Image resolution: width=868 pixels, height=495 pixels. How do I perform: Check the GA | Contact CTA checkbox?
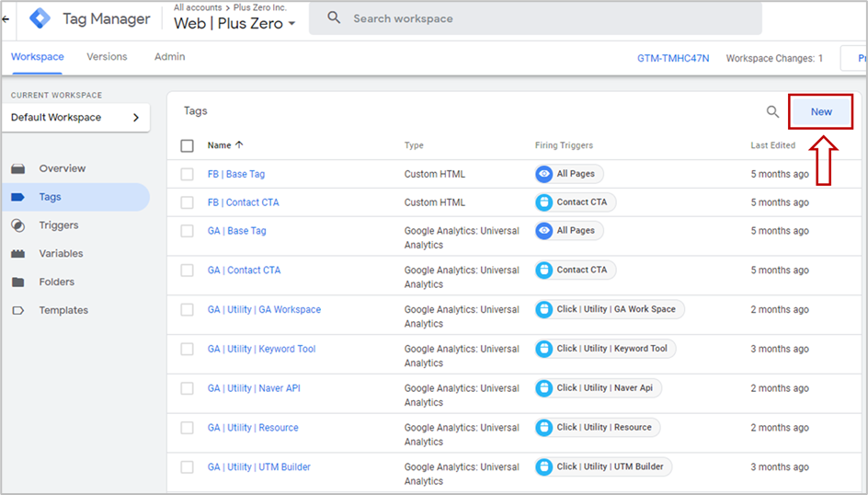coord(187,270)
